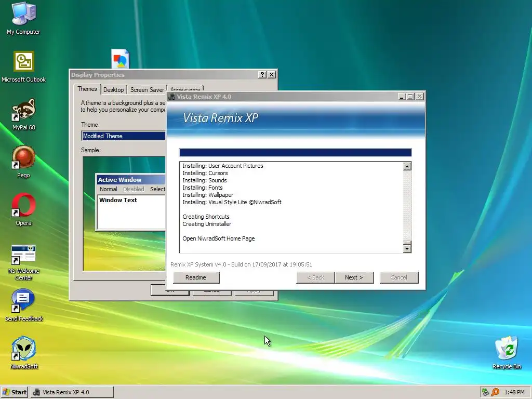Screen dimensions: 532x399
Task: Click 'Disabled' in the sample window menu
Action: click(134, 189)
